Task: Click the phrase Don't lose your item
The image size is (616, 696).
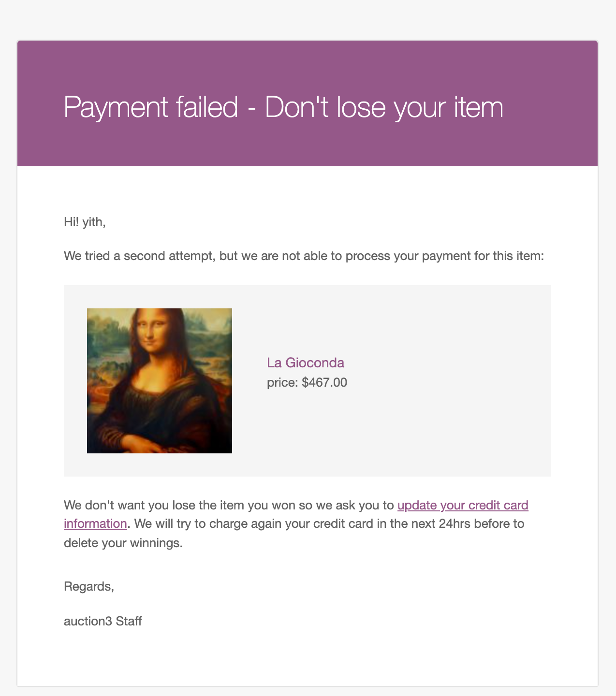Action: point(384,107)
